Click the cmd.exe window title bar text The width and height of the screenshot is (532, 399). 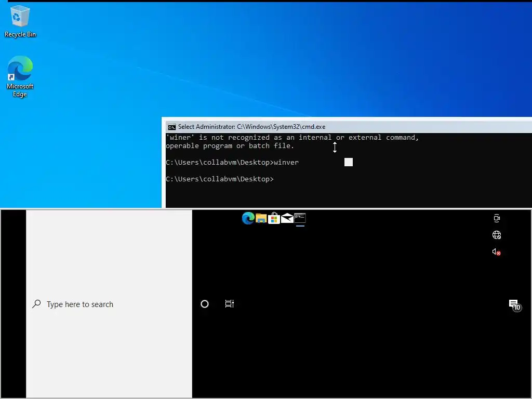tap(251, 127)
